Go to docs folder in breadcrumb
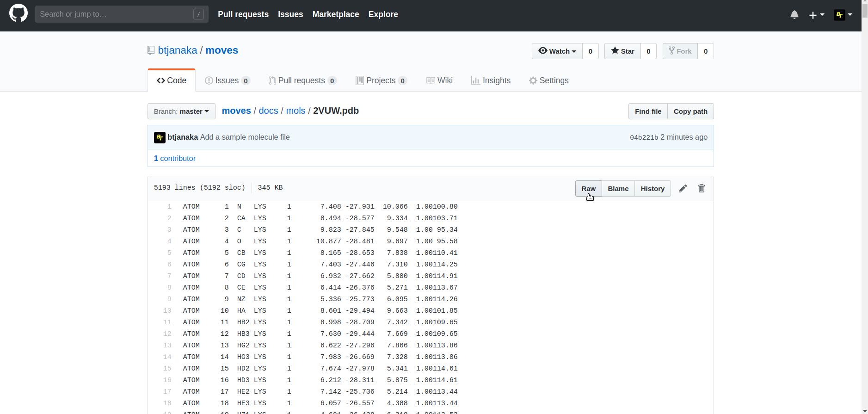The width and height of the screenshot is (868, 414). (x=269, y=111)
